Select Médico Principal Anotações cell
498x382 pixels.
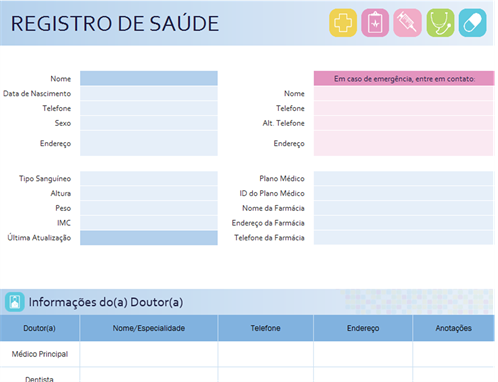click(x=453, y=354)
